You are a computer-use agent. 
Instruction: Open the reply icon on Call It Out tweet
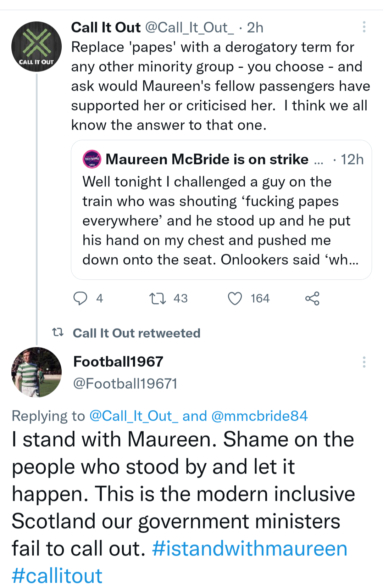tap(80, 298)
